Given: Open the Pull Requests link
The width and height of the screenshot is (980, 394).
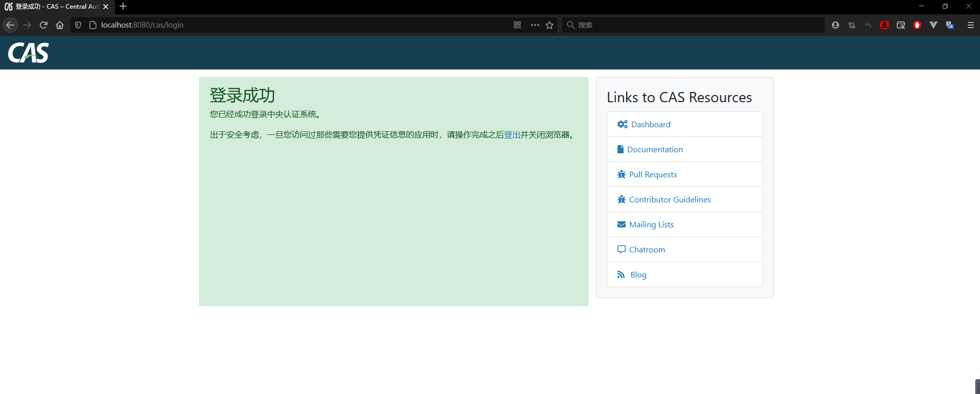Looking at the screenshot, I should click(653, 174).
